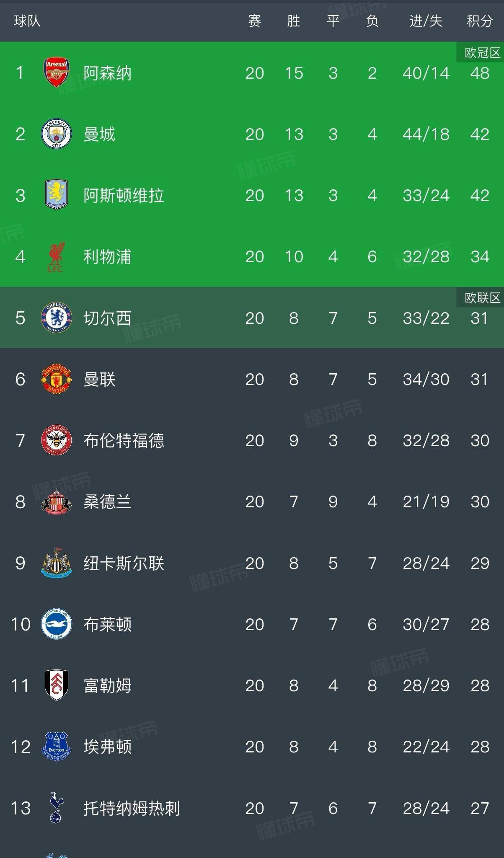Click the Arsenal club crest

[x=56, y=73]
